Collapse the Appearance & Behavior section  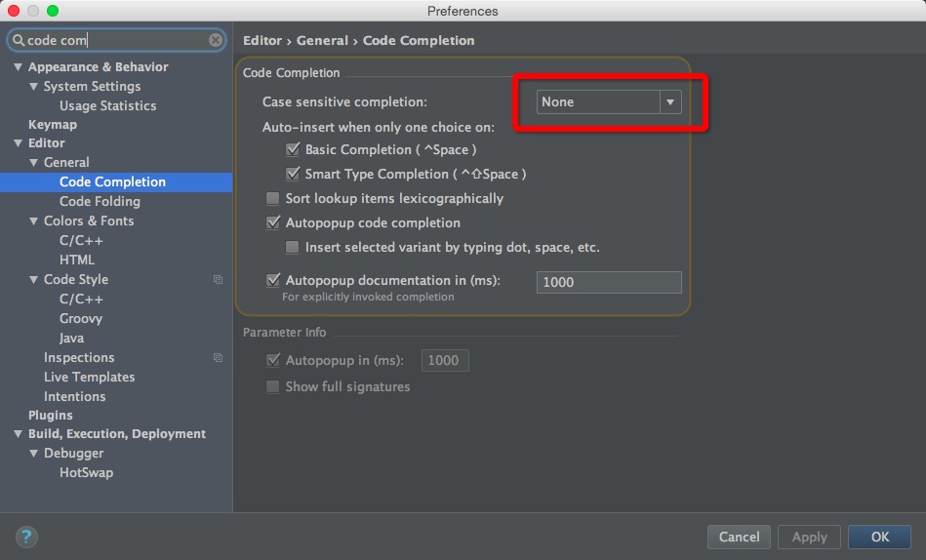(18, 67)
